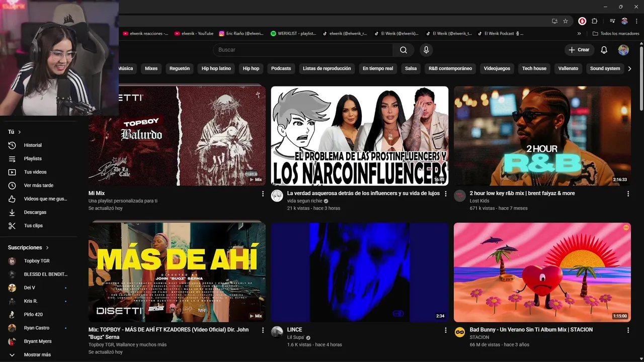This screenshot has width=644, height=362.
Task: Open BLESSD EL BENDITO subscription
Action: 38,275
